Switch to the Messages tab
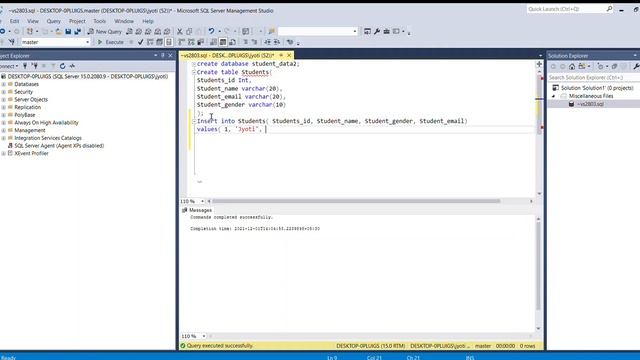The height and width of the screenshot is (360, 640). coord(197,210)
